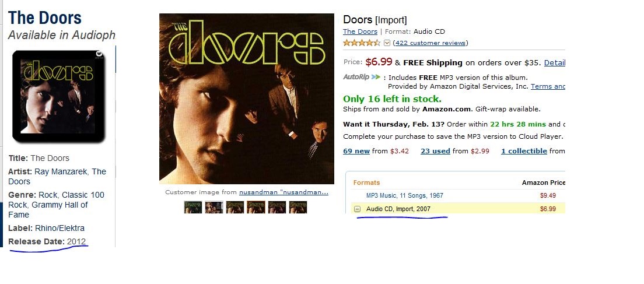Viewport: 644px width, 284px height.
Task: Open 1 collectible offer link
Action: pos(524,151)
